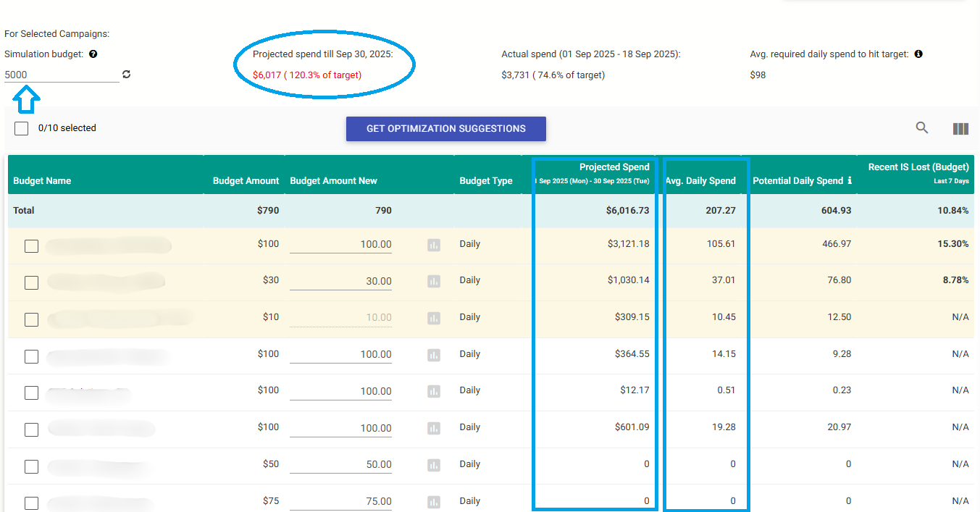Check the campaign row with $3,121.18 projected spend
The height and width of the screenshot is (512, 980).
tap(32, 245)
